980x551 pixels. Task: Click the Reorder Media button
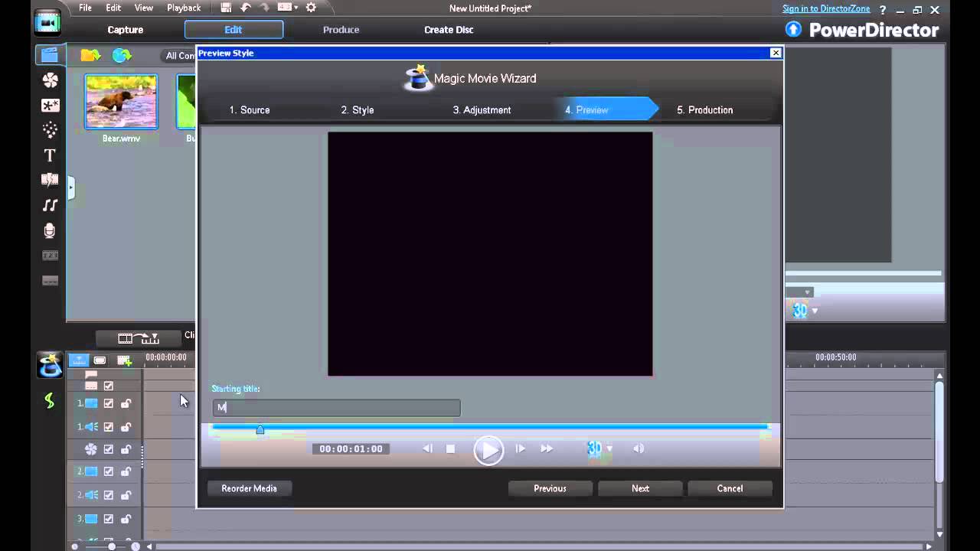point(249,488)
